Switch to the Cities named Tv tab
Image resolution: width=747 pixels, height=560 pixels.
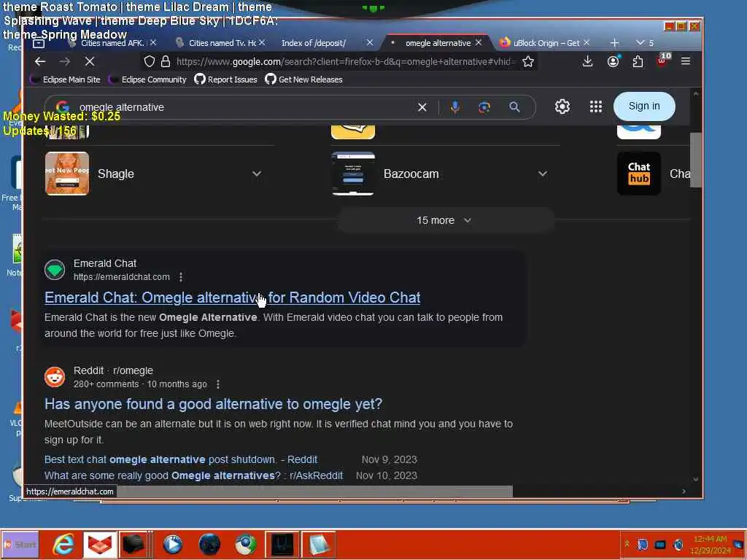pos(222,43)
